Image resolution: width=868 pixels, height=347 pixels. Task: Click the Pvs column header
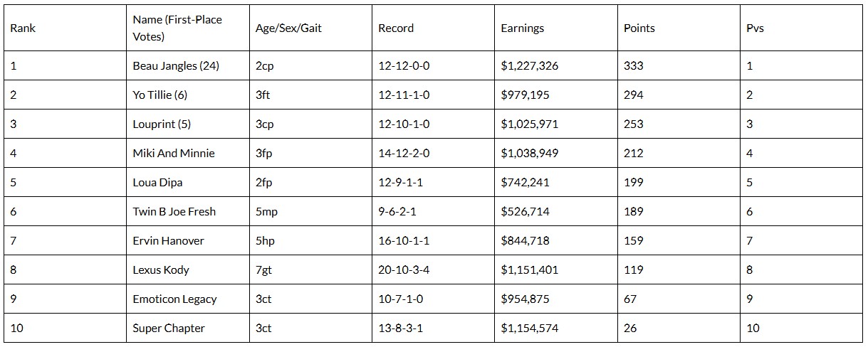tap(755, 28)
